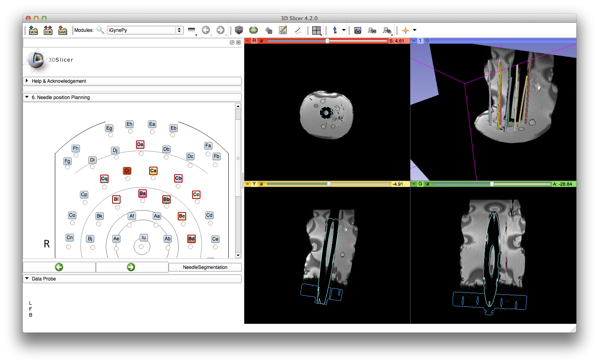Click the Load DATA toolbar icon
The height and width of the screenshot is (364, 599).
click(33, 30)
